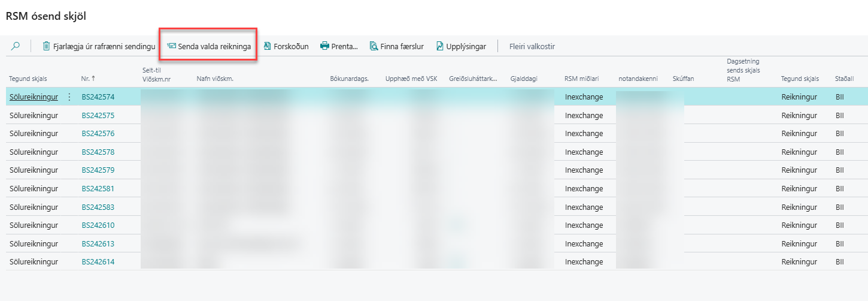
Task: Select the Sölureikningur cell in row BS242579
Action: 34,170
